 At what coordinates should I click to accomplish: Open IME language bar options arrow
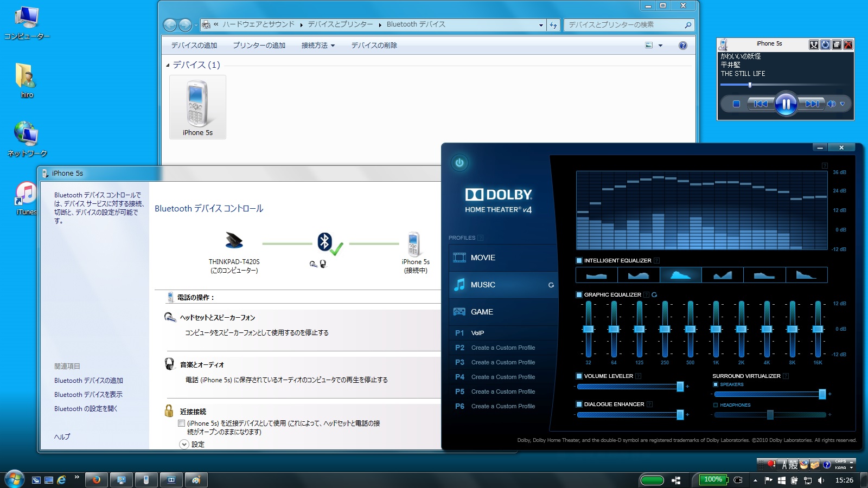point(852,467)
